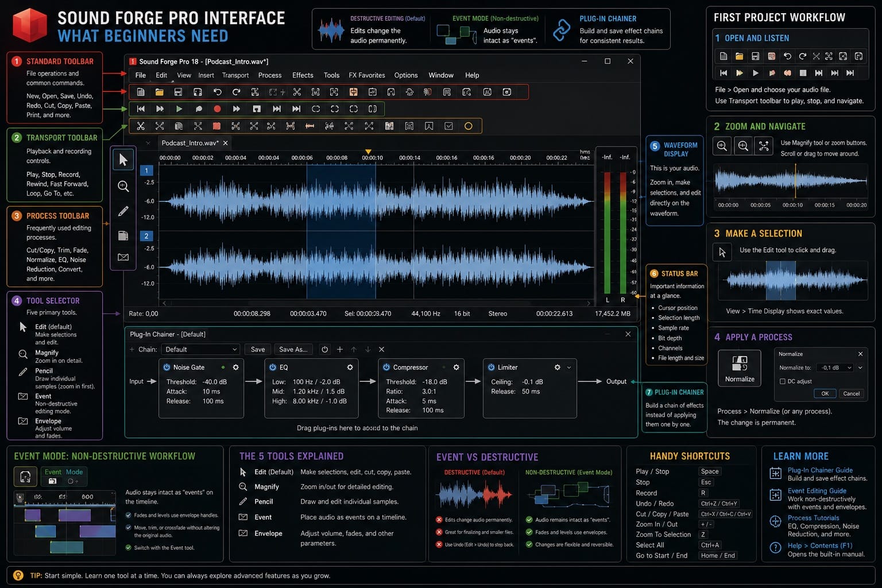Open Compressor settings gear
Image resolution: width=882 pixels, height=588 pixels.
click(x=456, y=367)
